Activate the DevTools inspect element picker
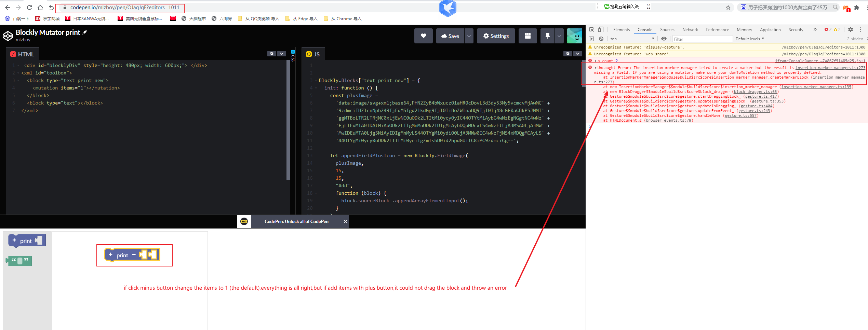Viewport: 868px width, 330px height. tap(592, 30)
